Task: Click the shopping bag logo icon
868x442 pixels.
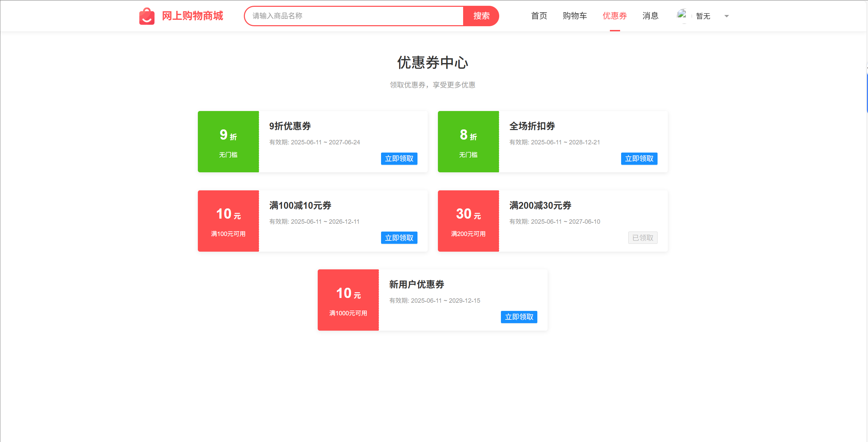Action: (x=147, y=16)
